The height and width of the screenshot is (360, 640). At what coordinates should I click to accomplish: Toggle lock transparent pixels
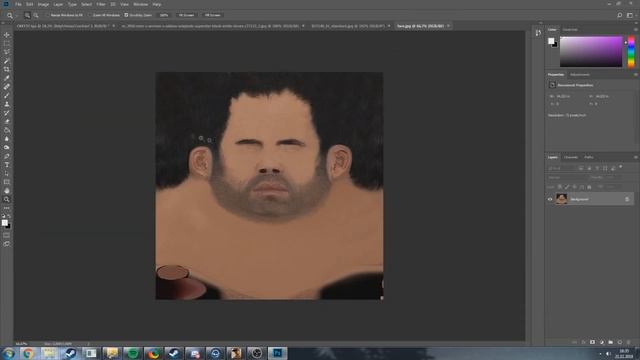560,187
